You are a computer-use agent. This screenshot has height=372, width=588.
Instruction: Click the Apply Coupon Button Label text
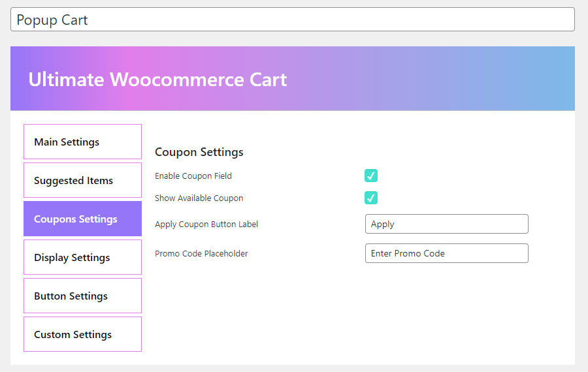point(206,225)
